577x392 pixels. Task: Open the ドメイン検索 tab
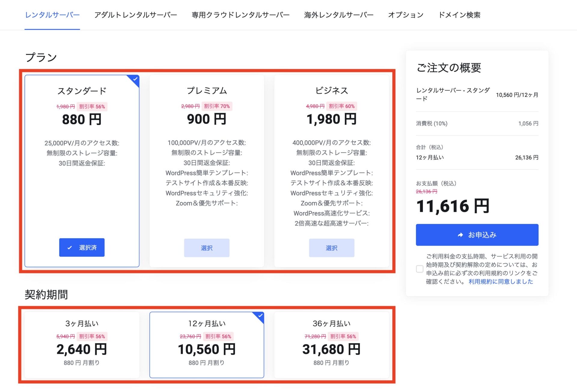459,15
